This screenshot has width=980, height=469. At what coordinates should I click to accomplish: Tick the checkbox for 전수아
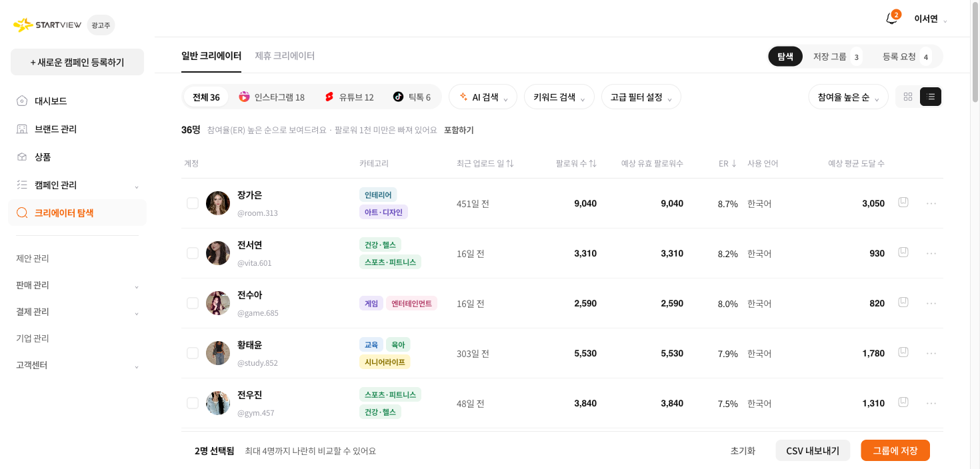pos(193,303)
